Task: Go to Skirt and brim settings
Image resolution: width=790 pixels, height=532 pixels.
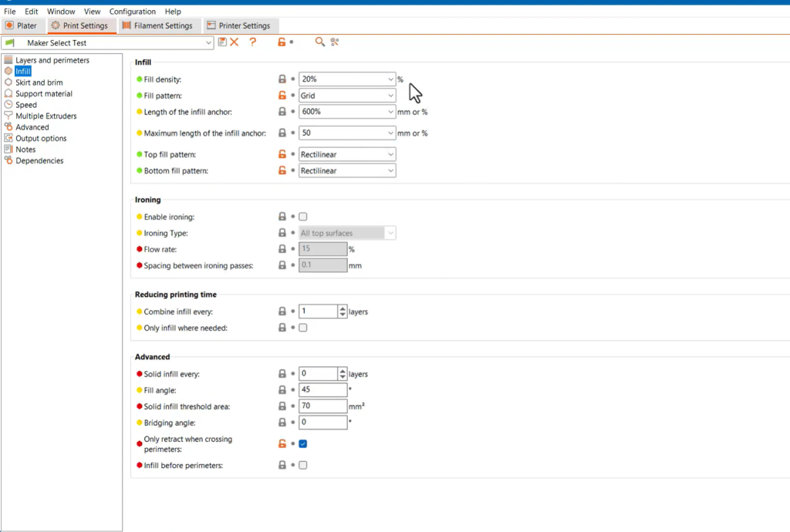Action: 39,82
